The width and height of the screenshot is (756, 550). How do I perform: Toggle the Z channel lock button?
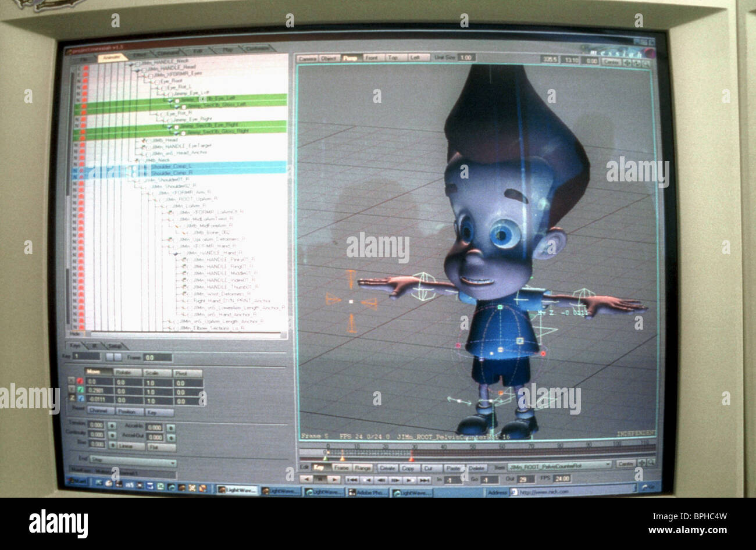point(72,399)
